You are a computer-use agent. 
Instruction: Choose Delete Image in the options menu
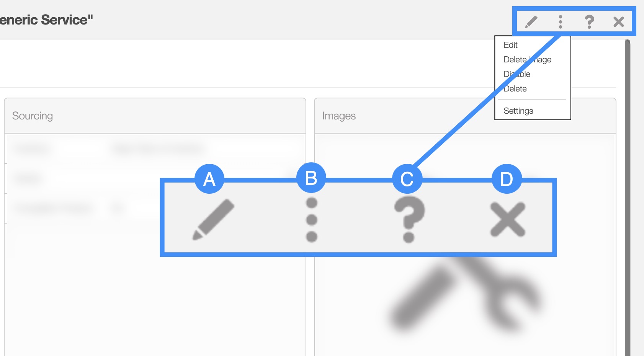[527, 60]
